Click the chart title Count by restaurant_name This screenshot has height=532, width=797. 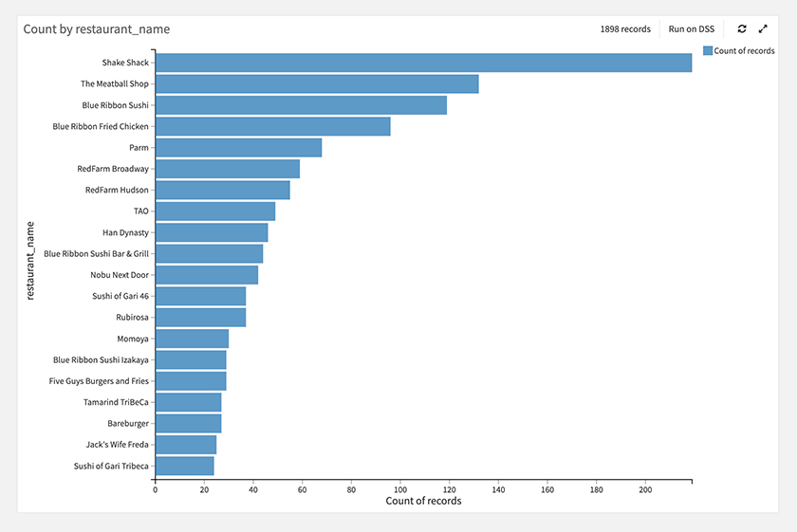click(97, 29)
